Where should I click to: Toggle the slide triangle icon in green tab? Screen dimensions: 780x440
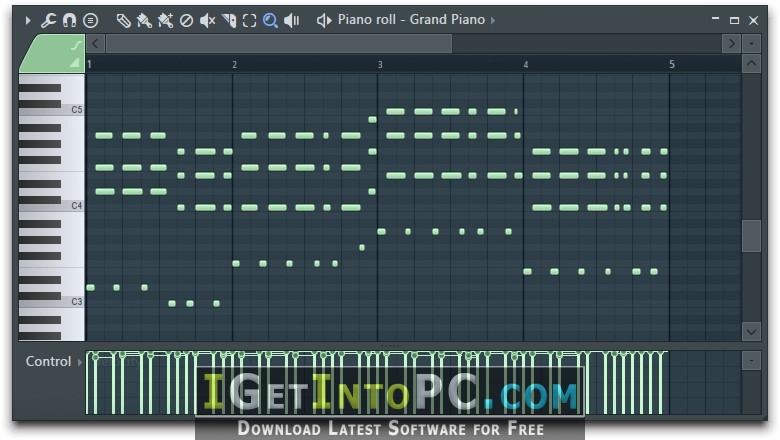75,63
